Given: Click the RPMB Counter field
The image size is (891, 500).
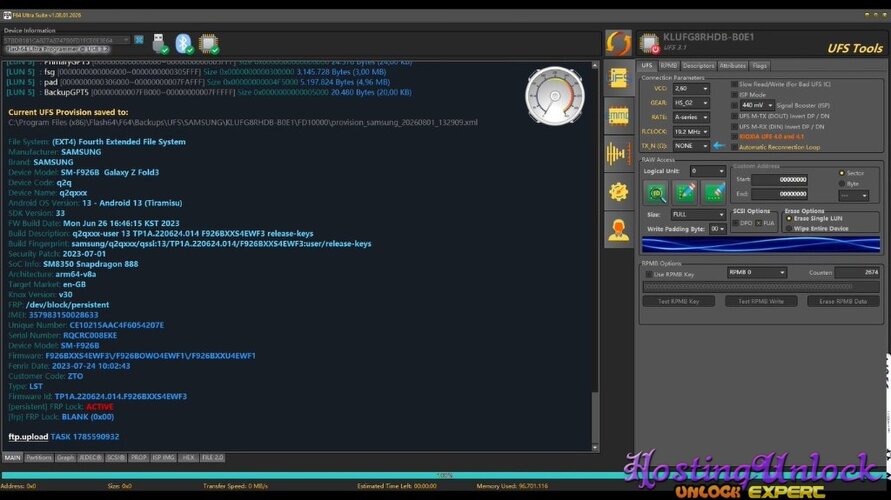Looking at the screenshot, I should 857,273.
